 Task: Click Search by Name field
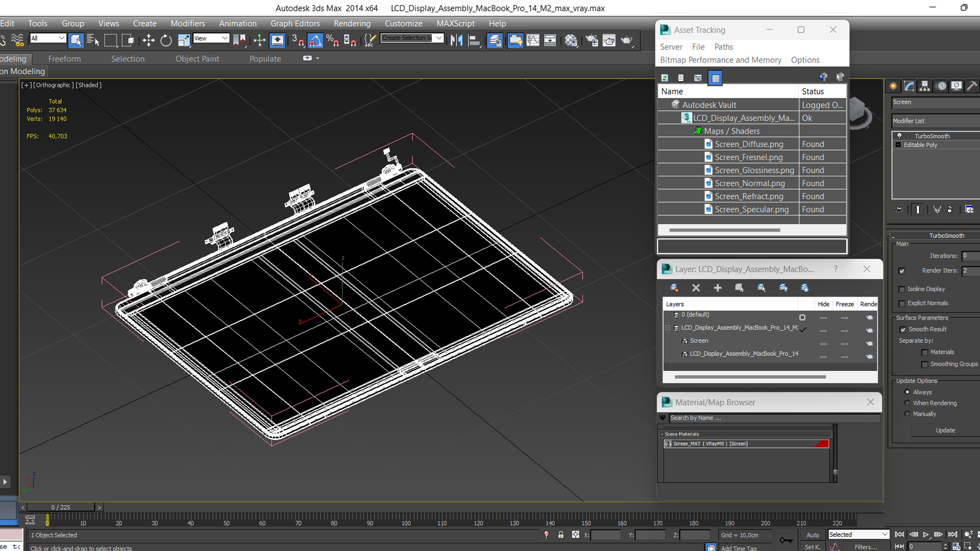774,418
